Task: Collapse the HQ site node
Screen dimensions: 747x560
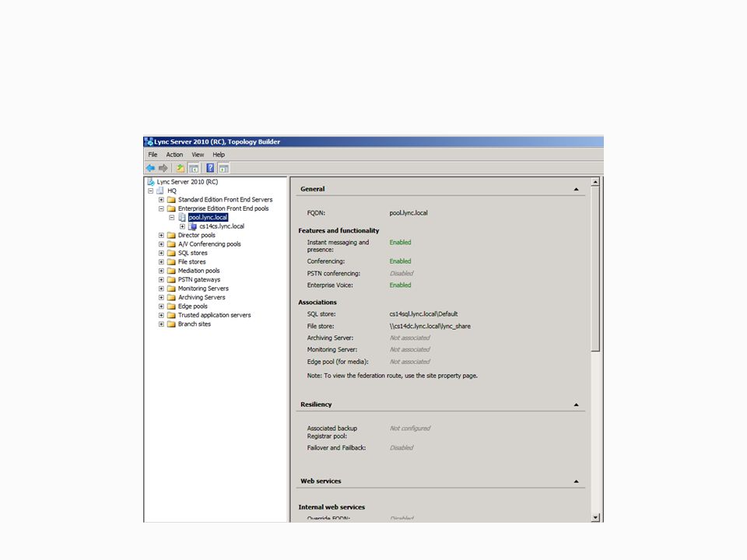Action: coord(150,191)
